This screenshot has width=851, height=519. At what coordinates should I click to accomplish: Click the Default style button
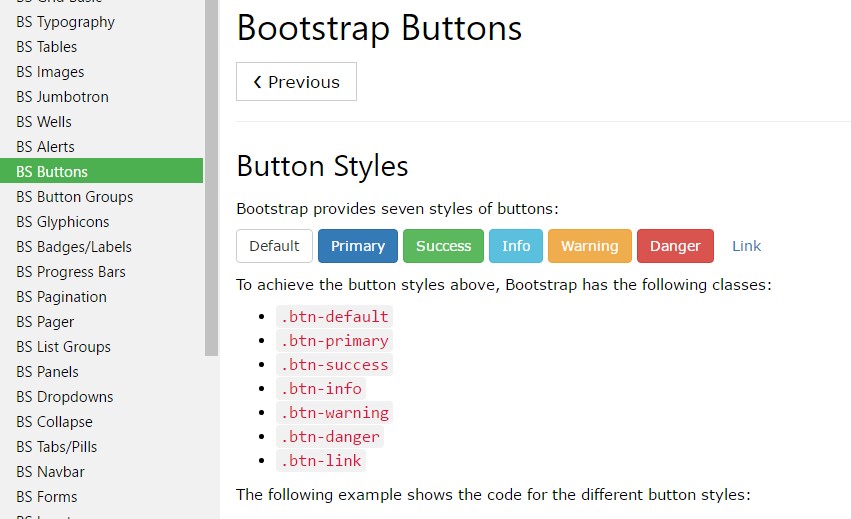[274, 246]
